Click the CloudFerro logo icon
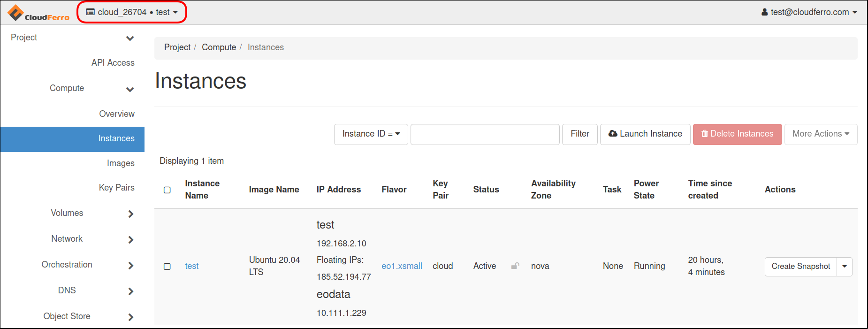Image resolution: width=868 pixels, height=329 pixels. 16,13
